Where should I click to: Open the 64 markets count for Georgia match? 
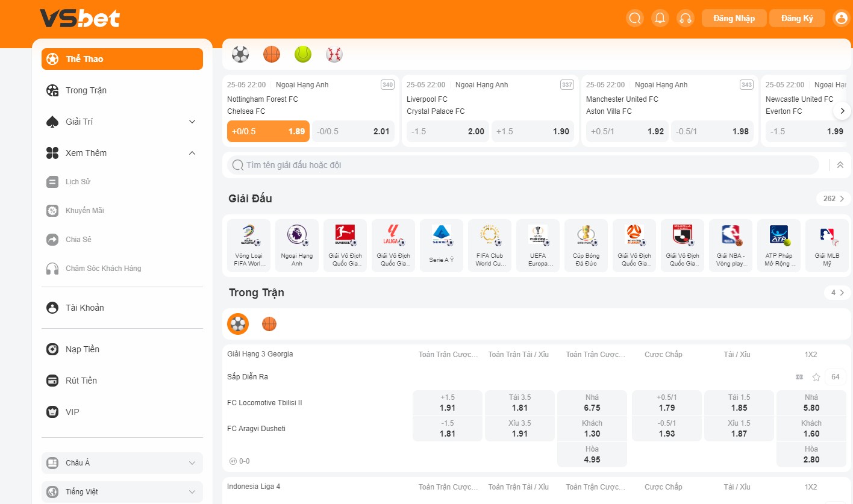point(836,377)
